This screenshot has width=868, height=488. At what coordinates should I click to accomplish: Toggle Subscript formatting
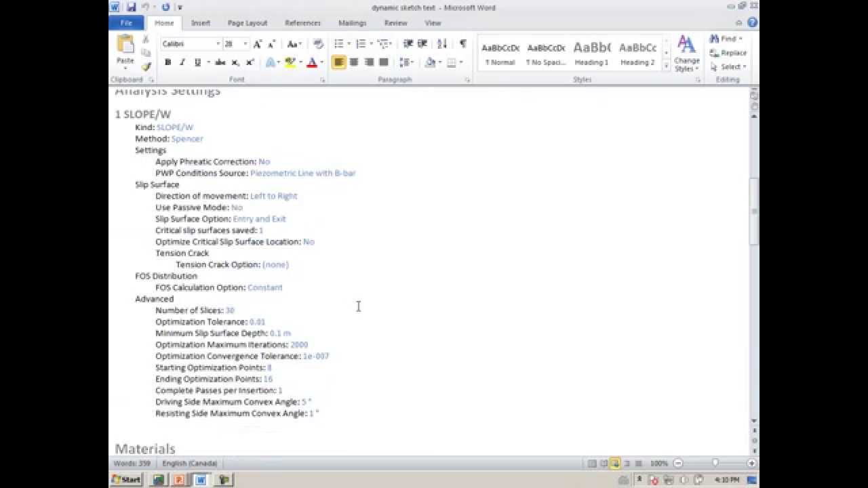coord(235,62)
